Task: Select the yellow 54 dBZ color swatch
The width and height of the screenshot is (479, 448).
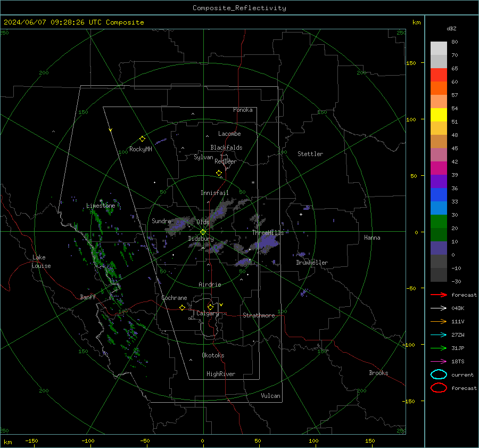Action: click(x=439, y=115)
